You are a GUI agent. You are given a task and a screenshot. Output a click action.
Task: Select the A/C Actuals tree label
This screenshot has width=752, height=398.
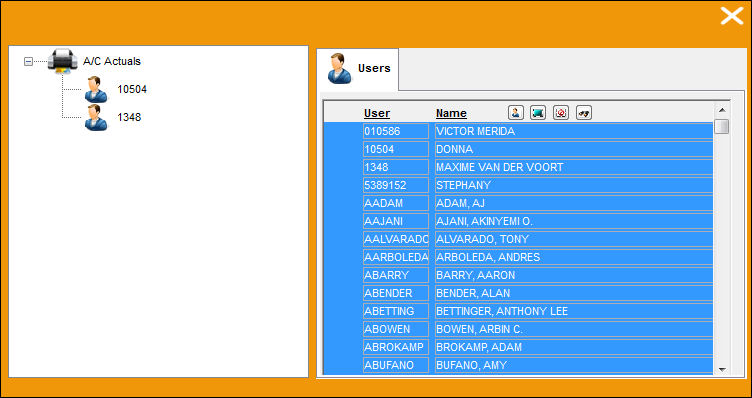[112, 61]
